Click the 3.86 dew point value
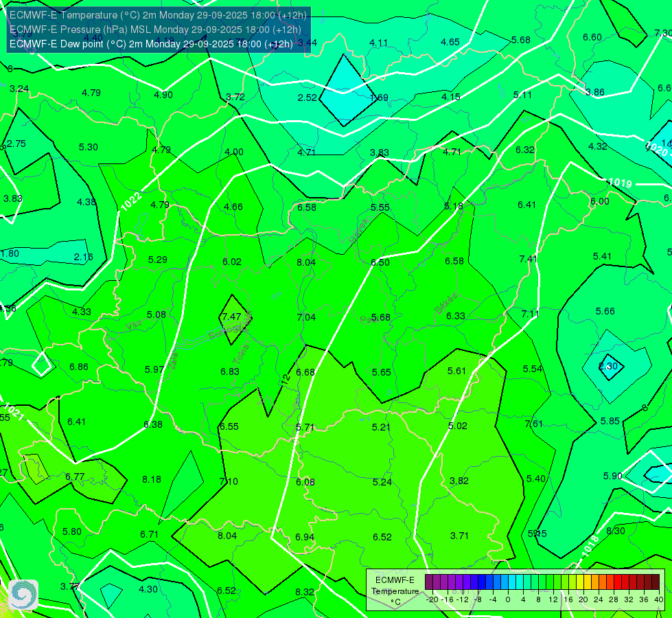The width and height of the screenshot is (672, 618). point(595,92)
